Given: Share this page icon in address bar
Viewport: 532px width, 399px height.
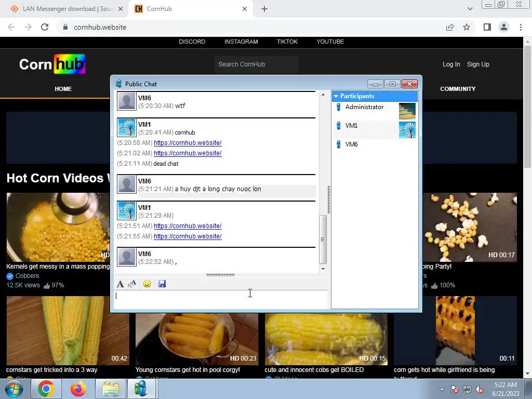Looking at the screenshot, I should coord(450,27).
